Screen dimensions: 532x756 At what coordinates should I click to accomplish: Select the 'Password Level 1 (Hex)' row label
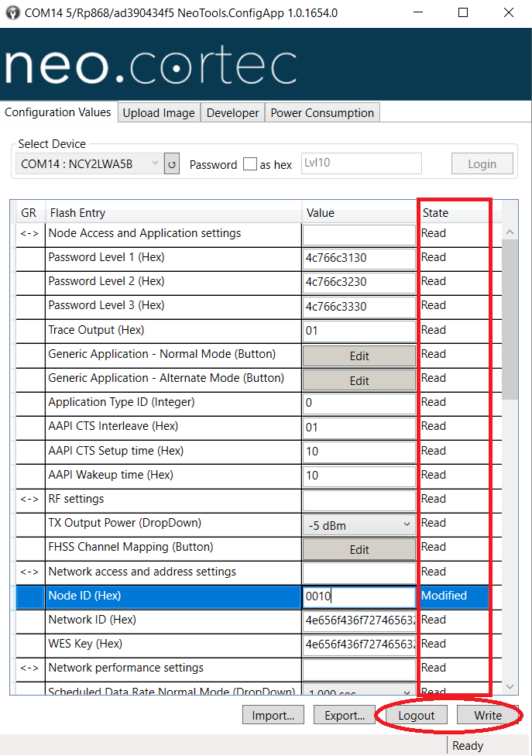(107, 257)
